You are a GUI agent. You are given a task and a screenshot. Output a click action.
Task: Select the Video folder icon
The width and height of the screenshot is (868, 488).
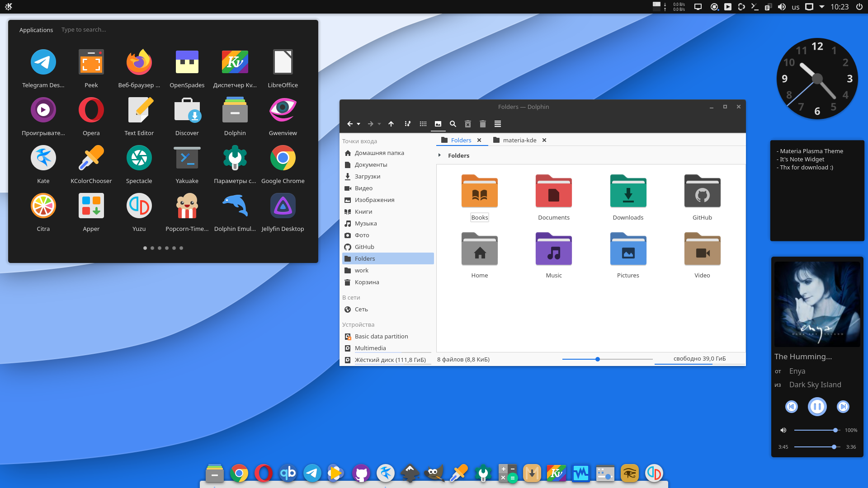click(x=702, y=249)
